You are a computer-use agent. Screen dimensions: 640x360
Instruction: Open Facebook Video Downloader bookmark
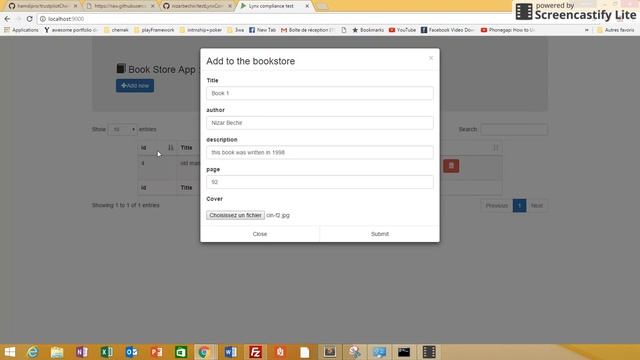coord(448,30)
